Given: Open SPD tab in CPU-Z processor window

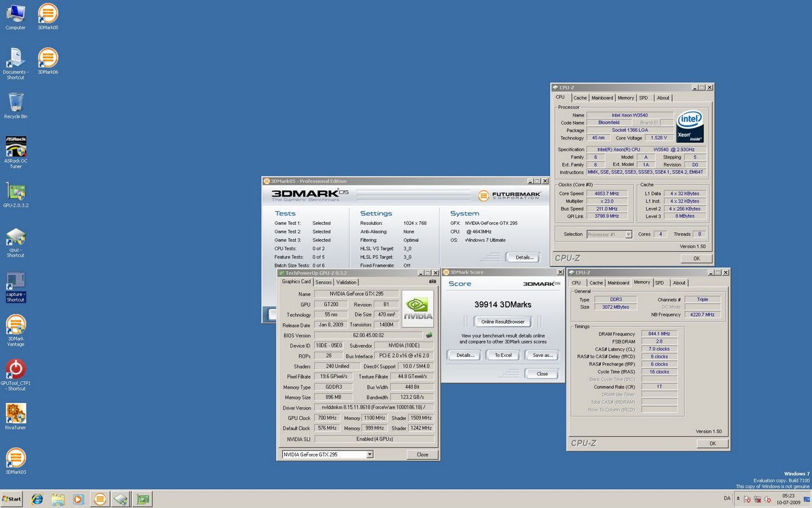Looking at the screenshot, I should (644, 98).
